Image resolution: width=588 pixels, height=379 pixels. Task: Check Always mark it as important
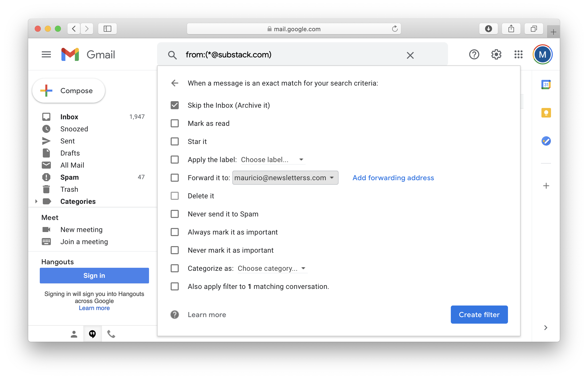point(175,232)
